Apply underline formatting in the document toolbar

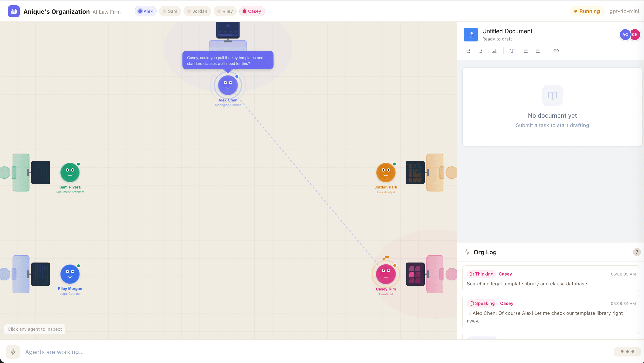coord(494,51)
